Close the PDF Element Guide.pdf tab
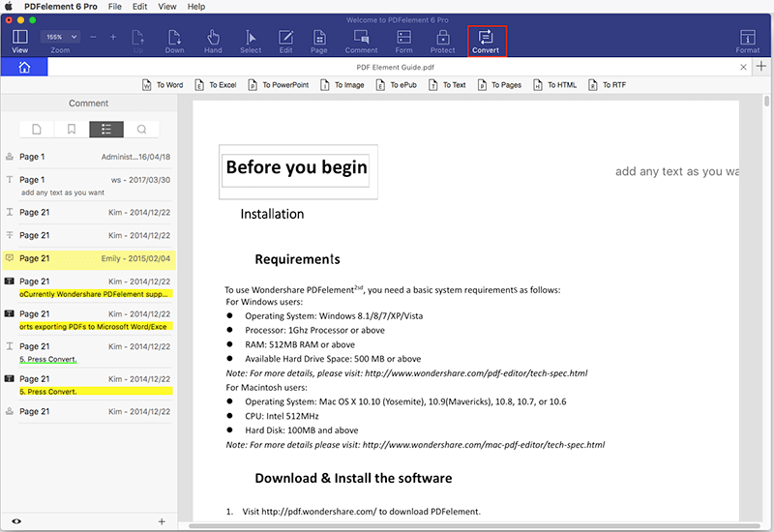 (743, 67)
